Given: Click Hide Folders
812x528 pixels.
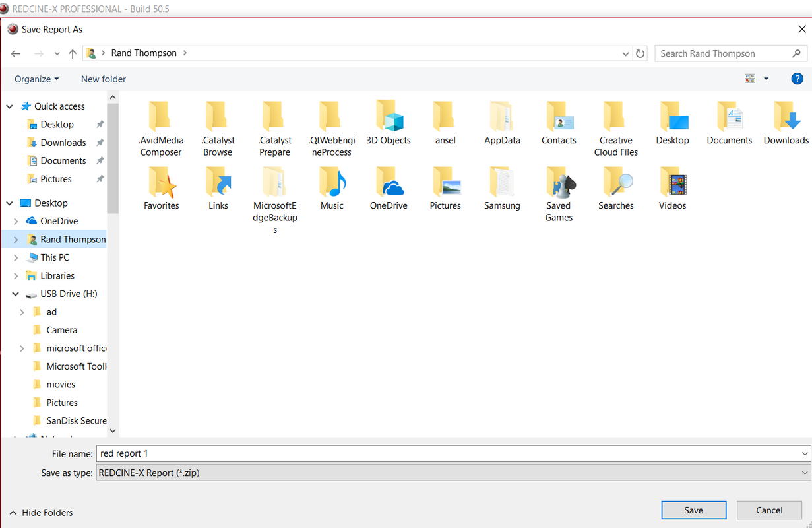Looking at the screenshot, I should (x=40, y=513).
